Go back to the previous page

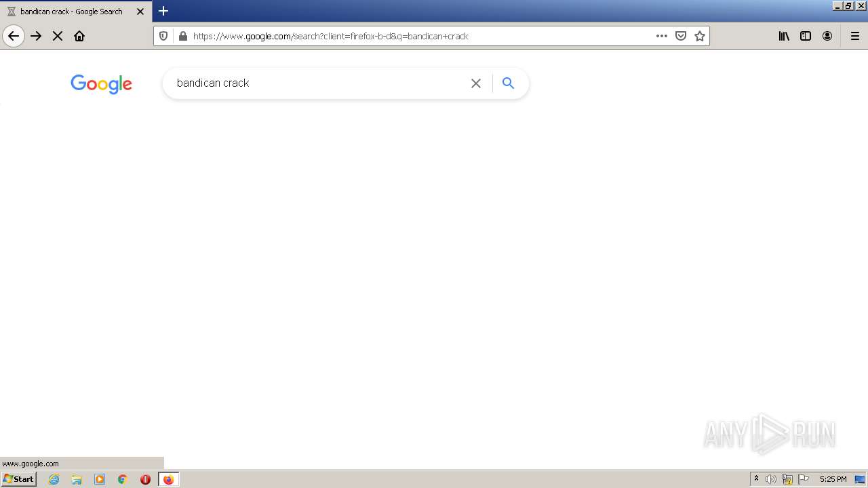coord(14,36)
